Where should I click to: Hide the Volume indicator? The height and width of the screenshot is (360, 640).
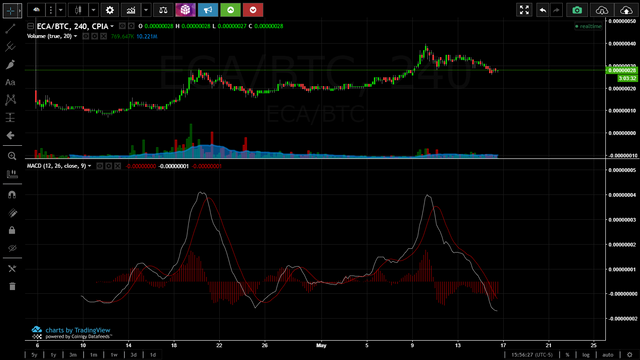pyautogui.click(x=85, y=36)
